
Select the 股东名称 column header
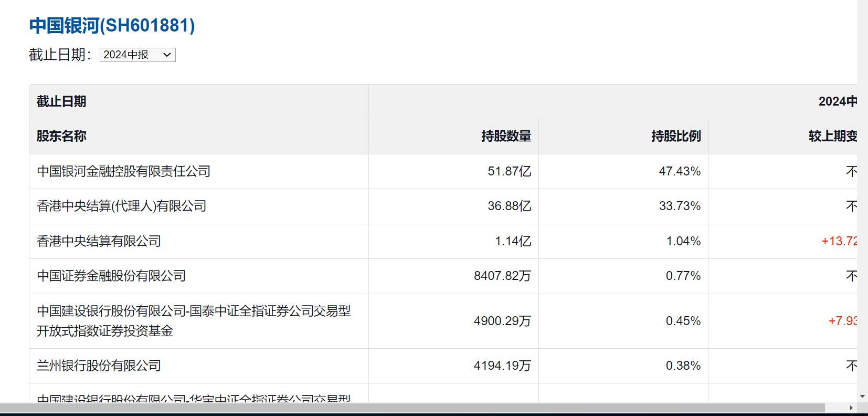(x=61, y=137)
